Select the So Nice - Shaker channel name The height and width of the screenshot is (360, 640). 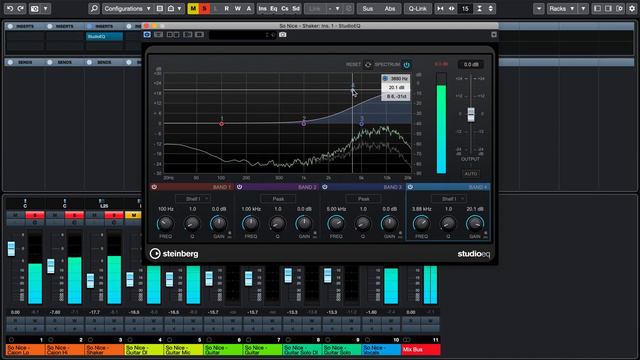coord(104,350)
